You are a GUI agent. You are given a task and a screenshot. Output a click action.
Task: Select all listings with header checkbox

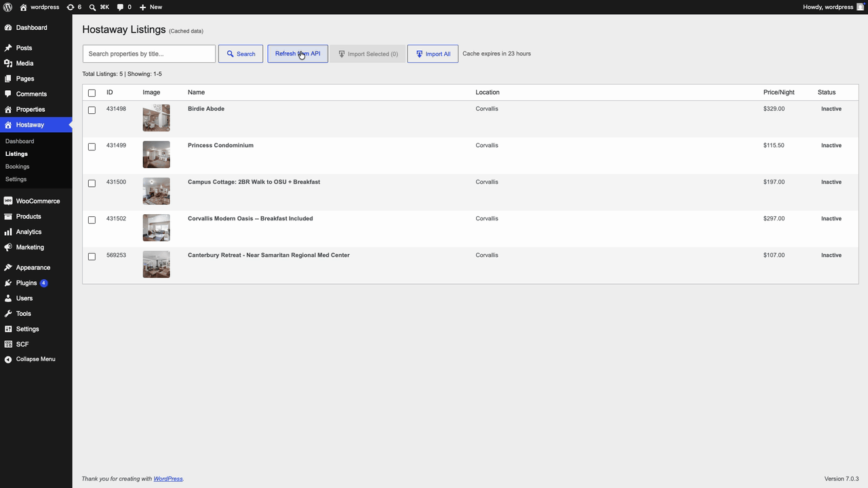[x=92, y=93]
